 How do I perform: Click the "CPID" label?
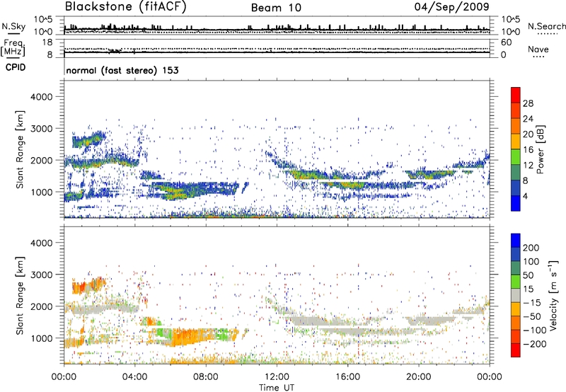(x=16, y=67)
